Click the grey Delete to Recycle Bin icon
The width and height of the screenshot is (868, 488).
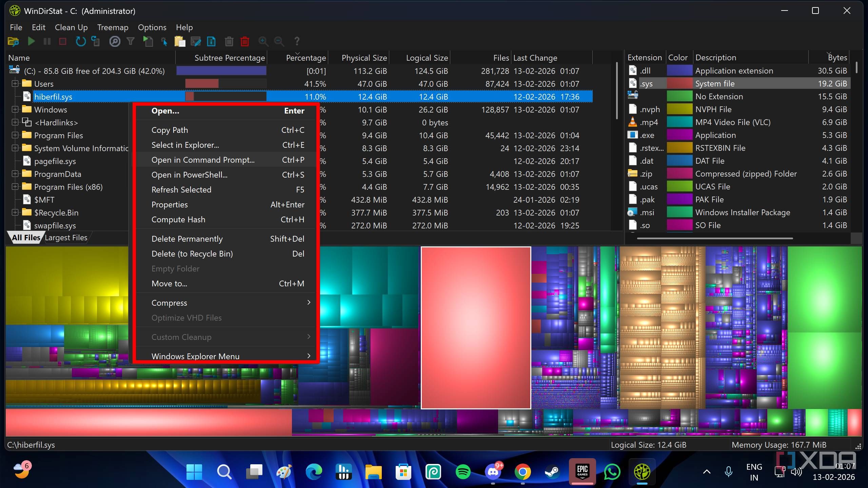click(229, 41)
